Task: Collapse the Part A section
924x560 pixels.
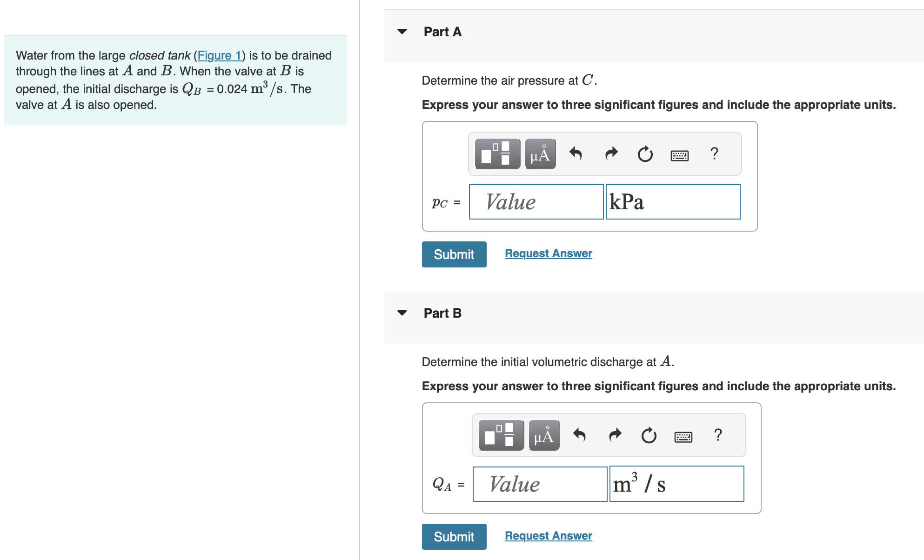Action: [x=403, y=31]
